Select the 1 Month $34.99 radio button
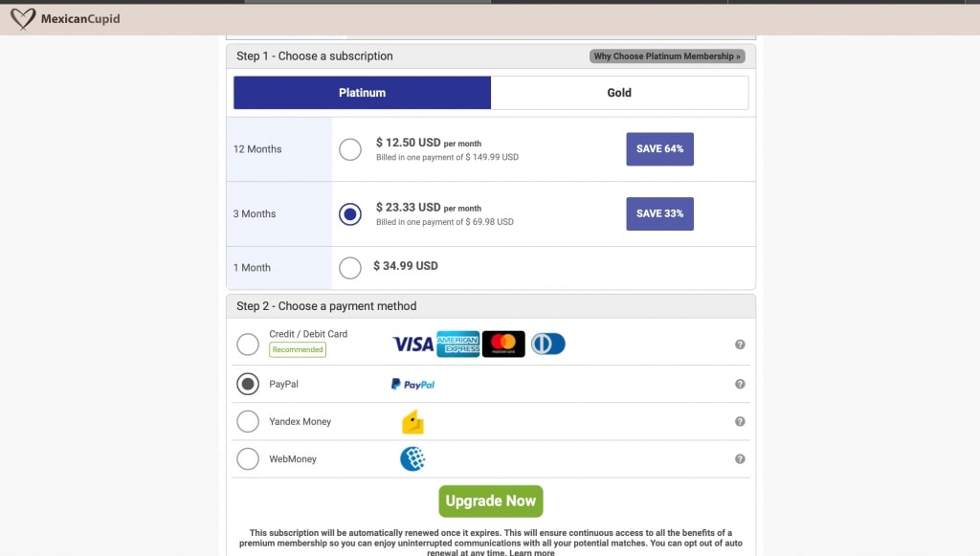Image resolution: width=980 pixels, height=556 pixels. pos(350,268)
